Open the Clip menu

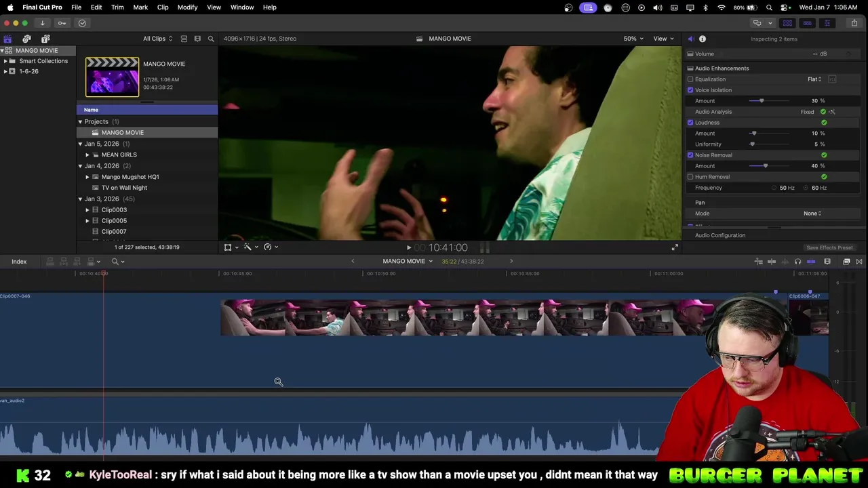pyautogui.click(x=163, y=7)
